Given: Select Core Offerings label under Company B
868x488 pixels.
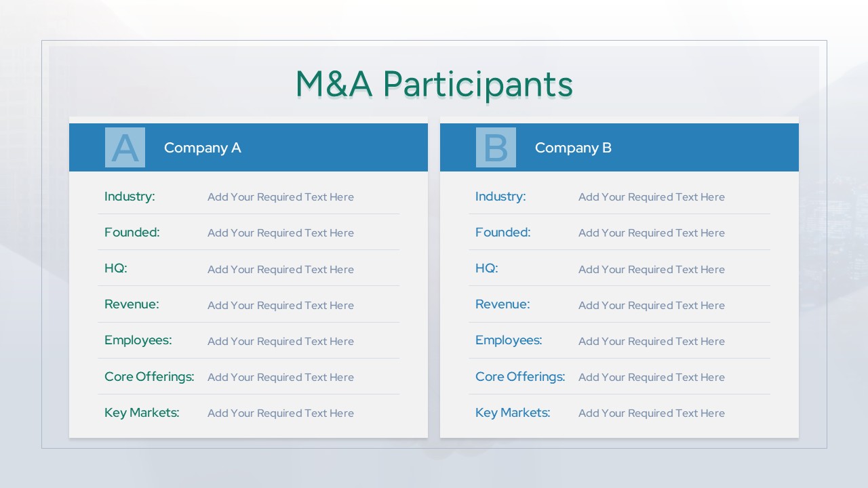Looking at the screenshot, I should pyautogui.click(x=520, y=377).
